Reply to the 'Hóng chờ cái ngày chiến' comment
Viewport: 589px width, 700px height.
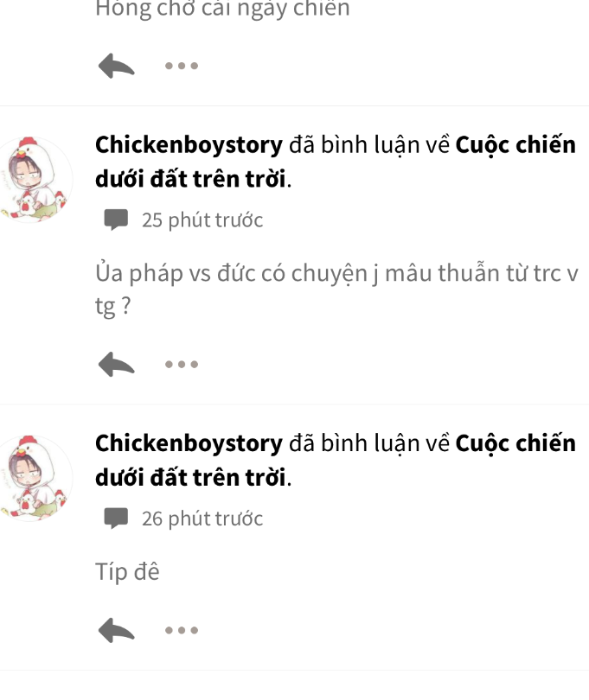coord(116,66)
